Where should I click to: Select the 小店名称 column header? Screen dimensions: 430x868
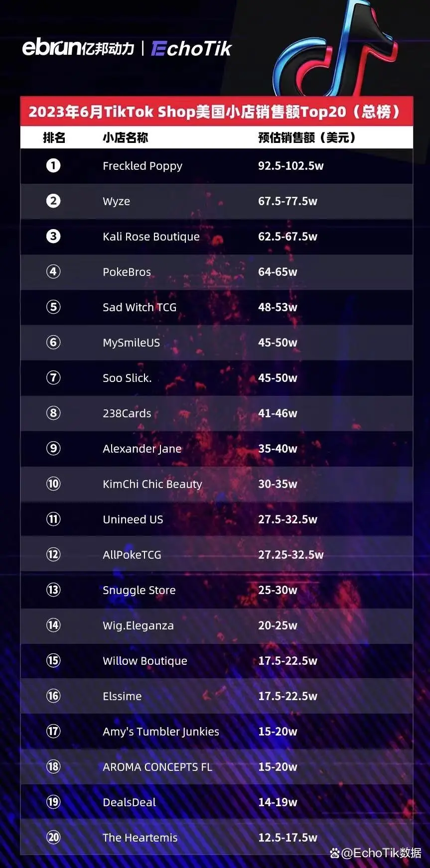[x=125, y=137]
